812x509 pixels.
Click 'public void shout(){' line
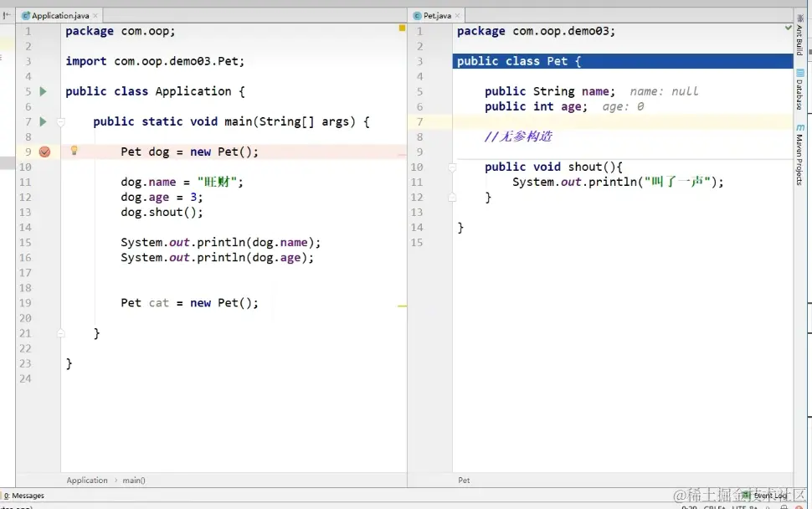pos(553,167)
